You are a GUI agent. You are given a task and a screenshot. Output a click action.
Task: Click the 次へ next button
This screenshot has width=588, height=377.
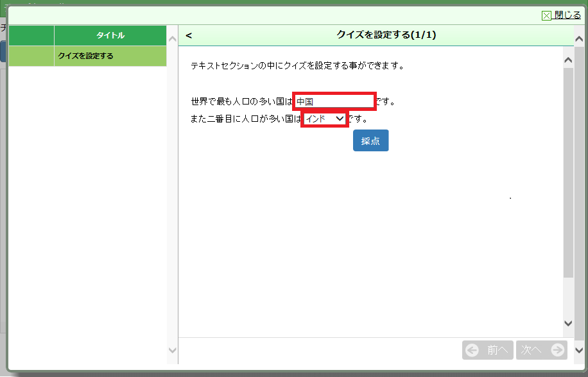[x=542, y=350]
